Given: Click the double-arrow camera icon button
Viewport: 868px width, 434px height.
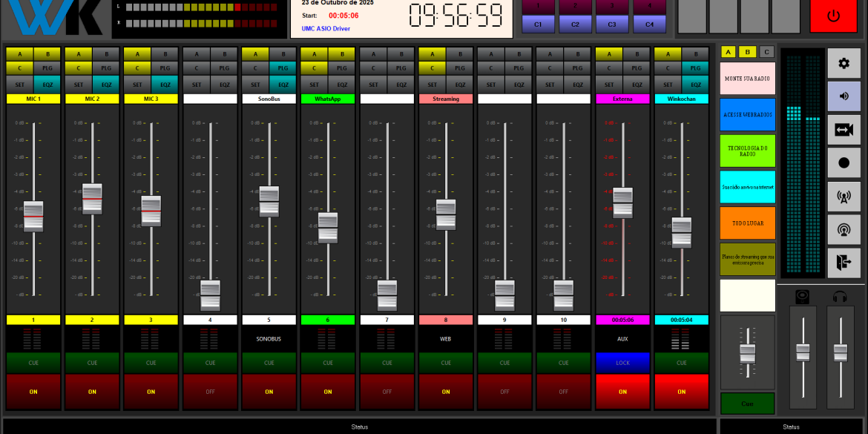Looking at the screenshot, I should 844,130.
